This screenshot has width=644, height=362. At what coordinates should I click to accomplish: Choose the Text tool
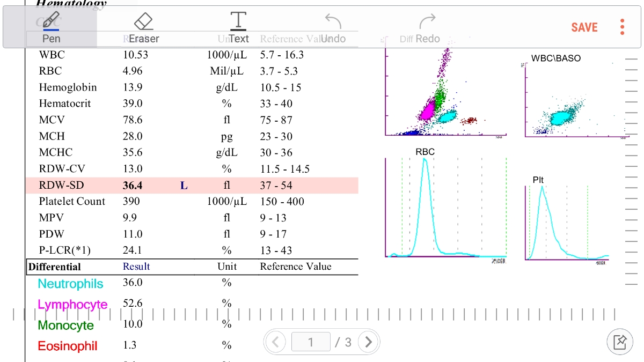(238, 27)
